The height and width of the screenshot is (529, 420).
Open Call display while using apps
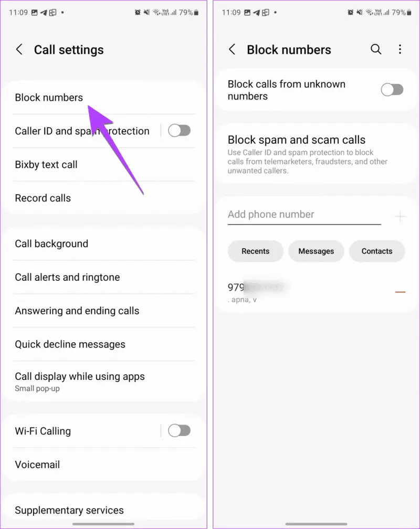point(104,382)
